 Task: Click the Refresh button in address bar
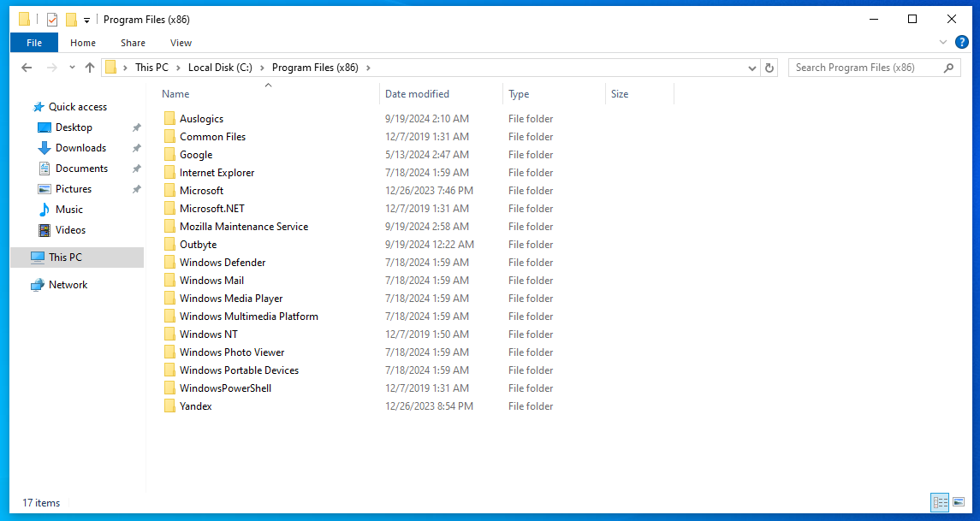(769, 68)
